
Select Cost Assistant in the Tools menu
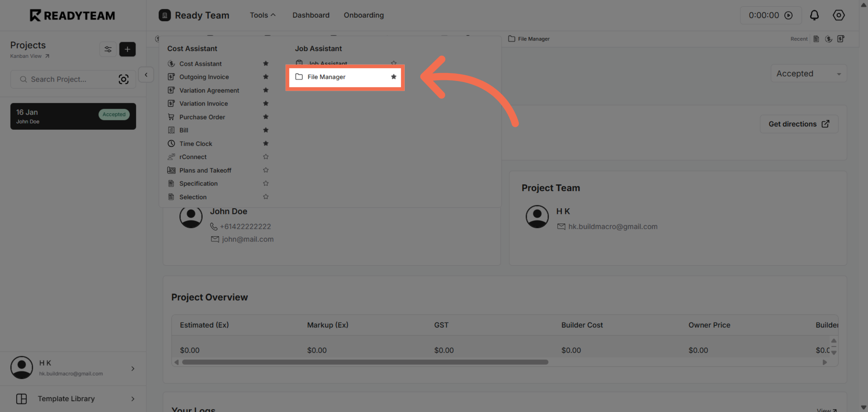[x=201, y=63]
